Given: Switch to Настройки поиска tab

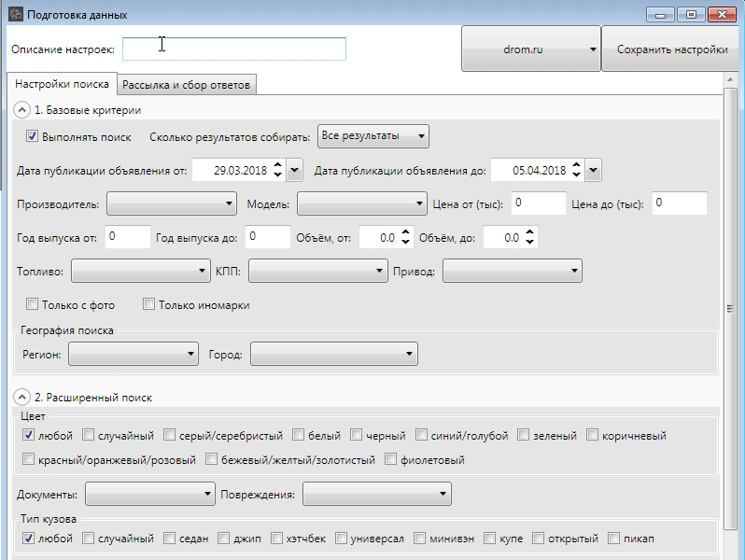Looking at the screenshot, I should pos(62,84).
